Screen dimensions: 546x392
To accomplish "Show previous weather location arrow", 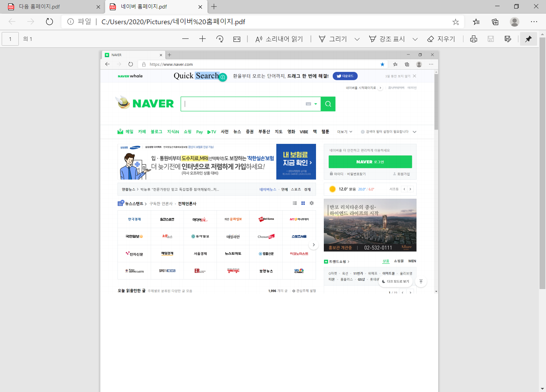I will [x=404, y=189].
